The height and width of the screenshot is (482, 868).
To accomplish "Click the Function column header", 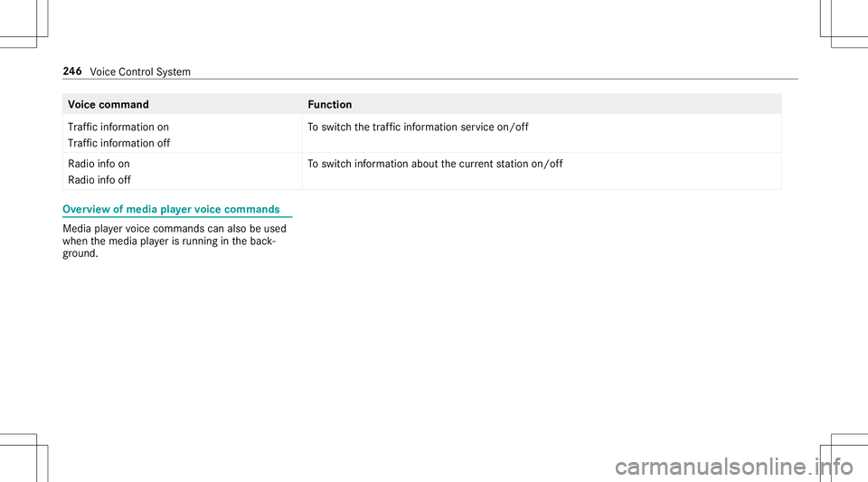I will 329,105.
